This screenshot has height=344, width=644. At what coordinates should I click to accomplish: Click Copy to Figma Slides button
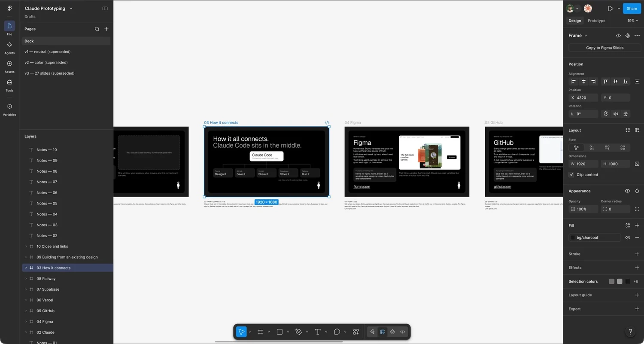[x=605, y=48]
